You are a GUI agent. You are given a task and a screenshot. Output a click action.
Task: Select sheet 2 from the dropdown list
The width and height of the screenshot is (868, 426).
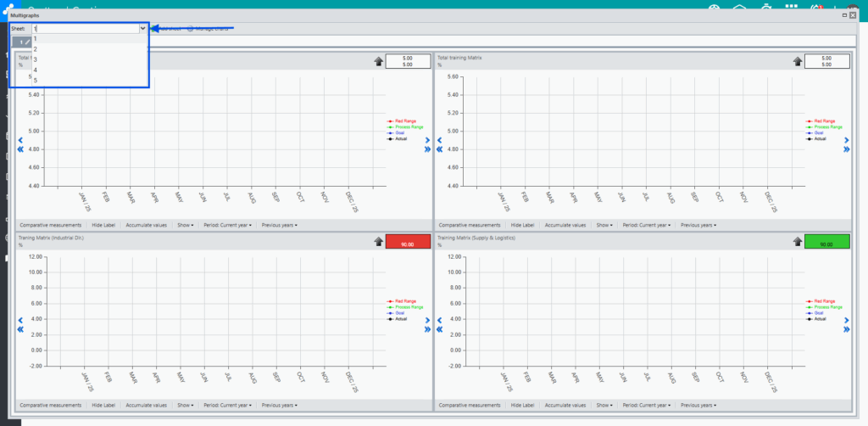89,49
